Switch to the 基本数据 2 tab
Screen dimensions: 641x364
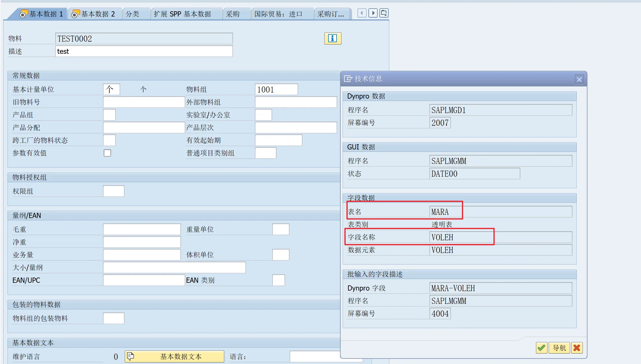pos(94,14)
